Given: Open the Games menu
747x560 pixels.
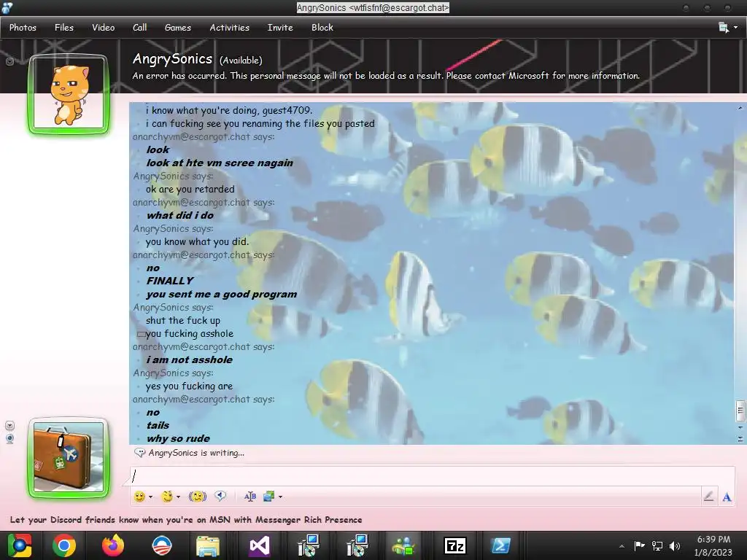Looking at the screenshot, I should click(x=178, y=28).
